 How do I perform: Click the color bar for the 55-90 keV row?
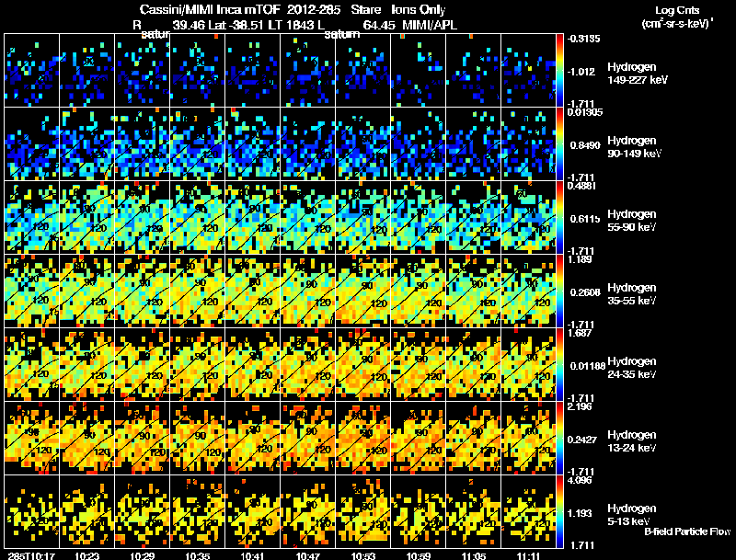[559, 218]
